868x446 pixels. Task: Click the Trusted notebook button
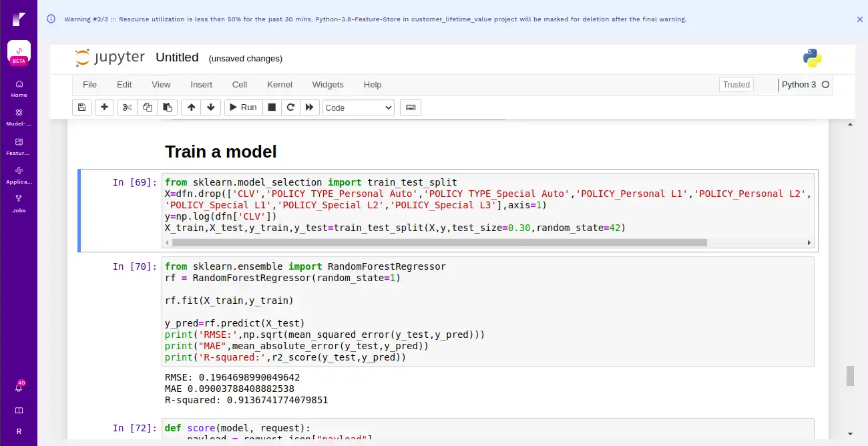click(736, 85)
